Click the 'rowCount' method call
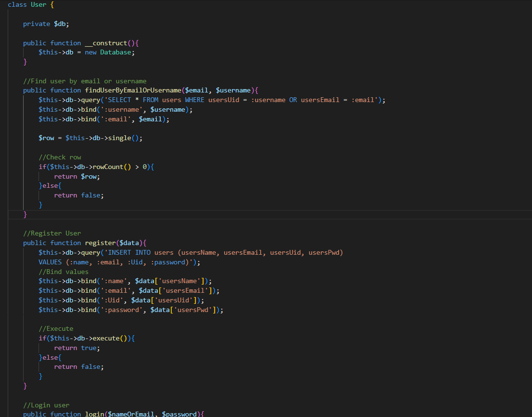The height and width of the screenshot is (417, 532). (108, 167)
